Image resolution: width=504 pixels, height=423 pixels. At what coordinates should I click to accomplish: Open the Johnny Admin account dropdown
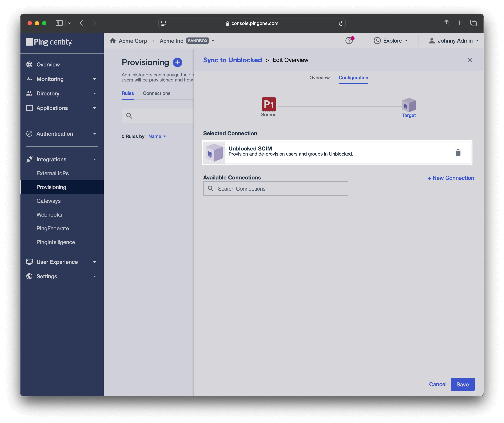pyautogui.click(x=477, y=41)
